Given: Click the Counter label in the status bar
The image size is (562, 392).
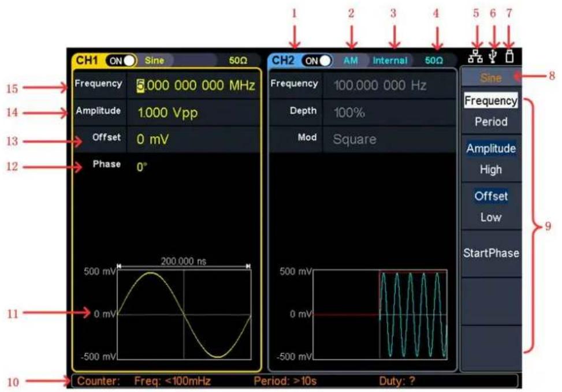Looking at the screenshot, I should [99, 381].
